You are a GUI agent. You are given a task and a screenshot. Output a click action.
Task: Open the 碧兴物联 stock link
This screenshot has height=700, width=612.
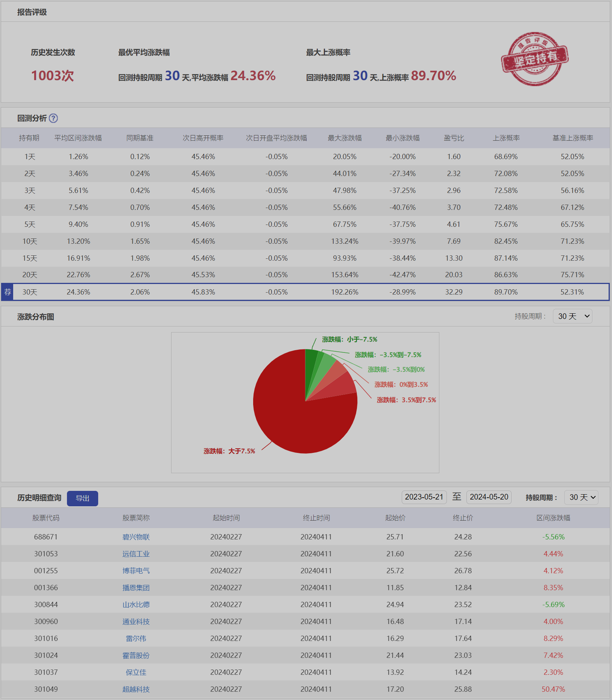click(136, 537)
